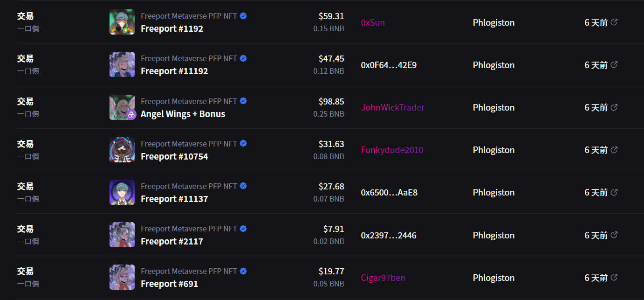The height and width of the screenshot is (300, 644).
Task: Open Freeport #2117 item title
Action: (x=171, y=241)
